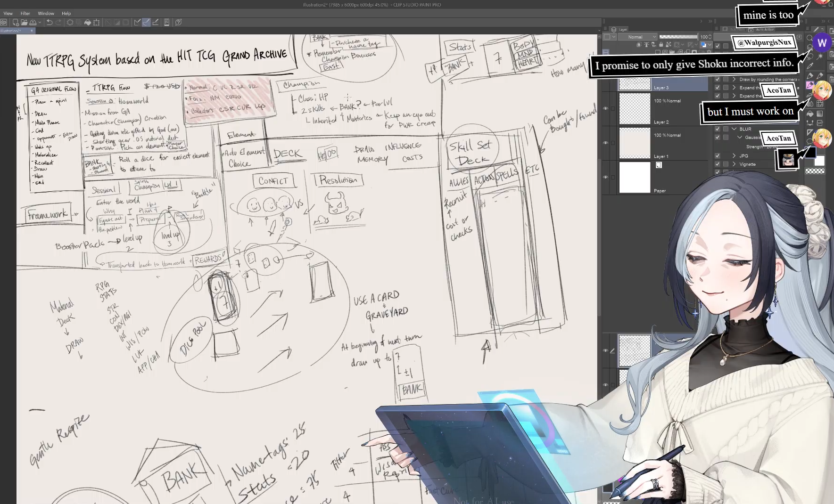Click the Open file folder icon
The image size is (834, 504).
point(24,22)
